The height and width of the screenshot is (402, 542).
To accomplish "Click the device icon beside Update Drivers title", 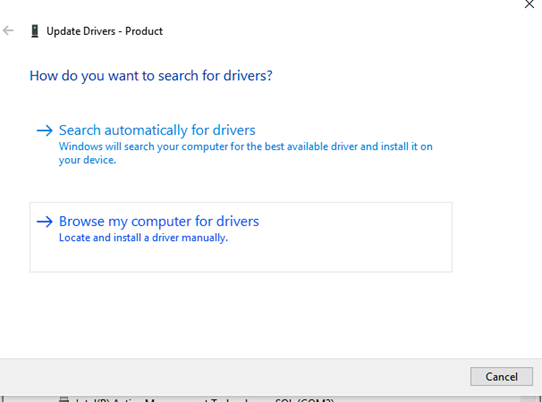I will pyautogui.click(x=35, y=31).
